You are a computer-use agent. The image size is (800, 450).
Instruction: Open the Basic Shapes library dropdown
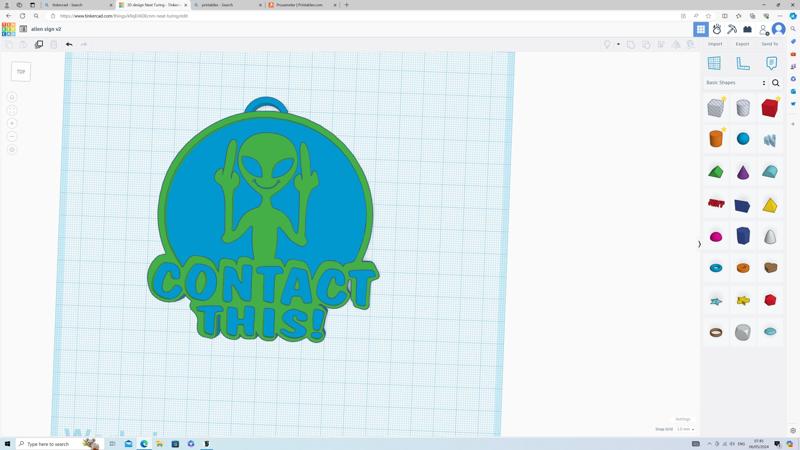point(736,83)
